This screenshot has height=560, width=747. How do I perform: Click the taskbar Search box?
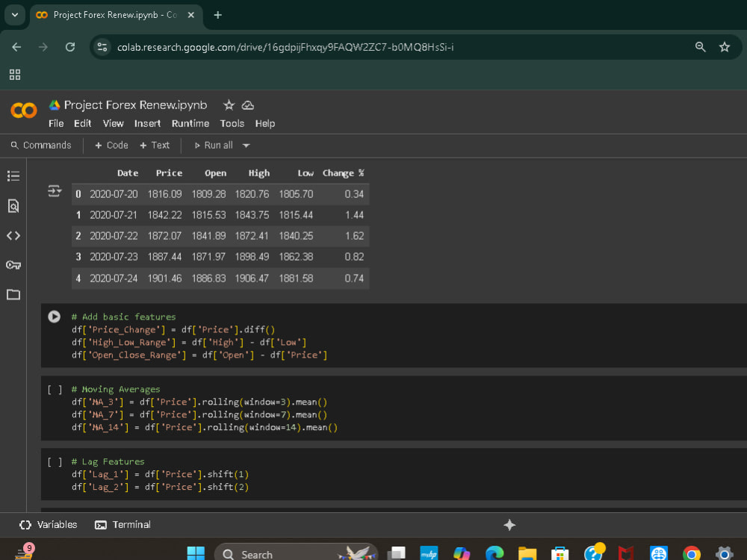click(x=296, y=553)
